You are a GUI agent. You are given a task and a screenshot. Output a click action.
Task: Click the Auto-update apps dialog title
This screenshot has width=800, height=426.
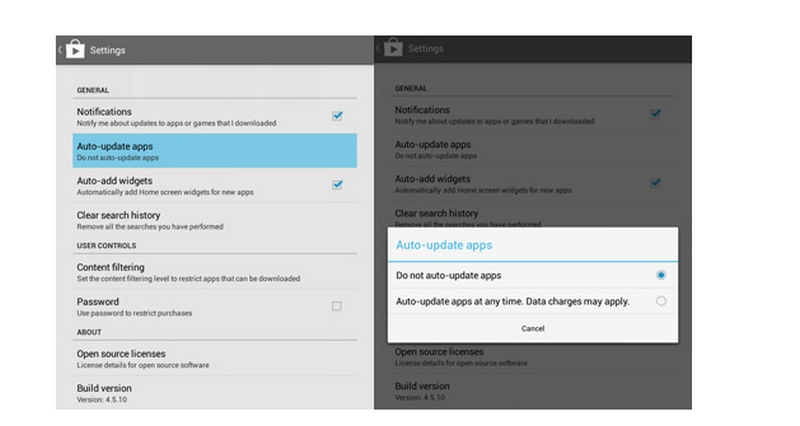[444, 244]
